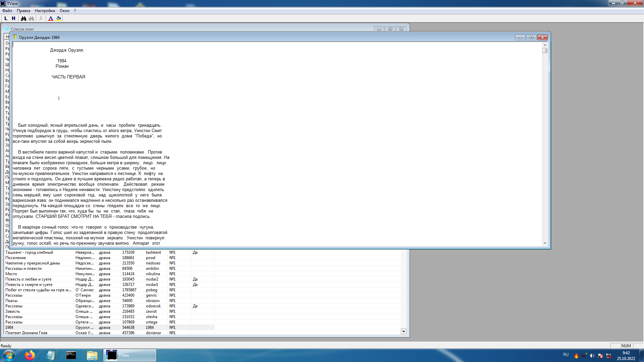Open Firefox from the taskbar
Image resolution: width=644 pixels, height=362 pixels.
click(x=30, y=355)
